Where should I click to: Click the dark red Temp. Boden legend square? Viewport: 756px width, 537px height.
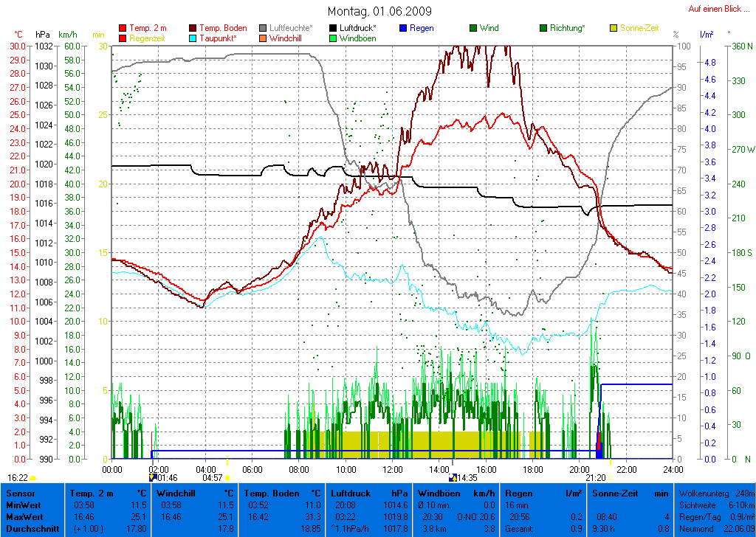pos(193,28)
